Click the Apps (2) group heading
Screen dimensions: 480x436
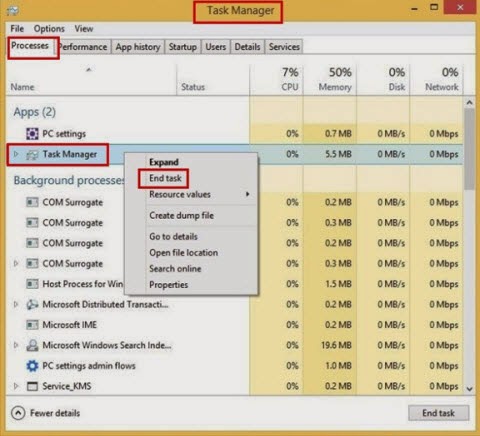(x=34, y=112)
